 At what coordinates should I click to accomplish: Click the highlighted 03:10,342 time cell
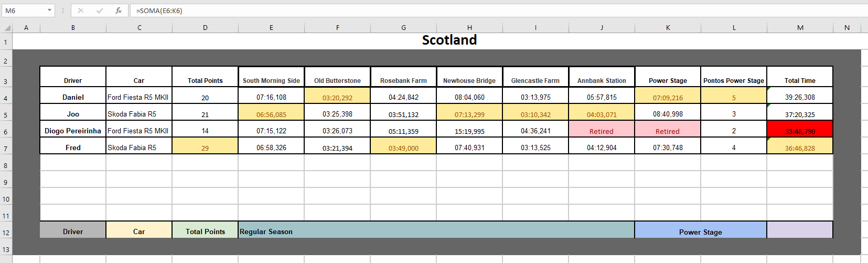[x=535, y=112]
